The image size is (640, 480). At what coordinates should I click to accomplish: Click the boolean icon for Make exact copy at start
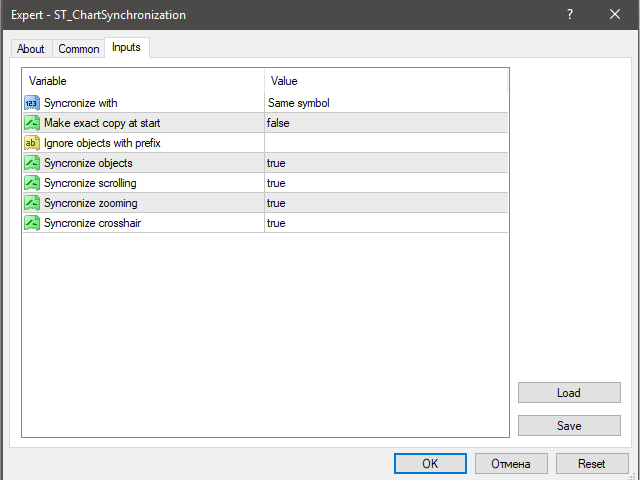(31, 123)
